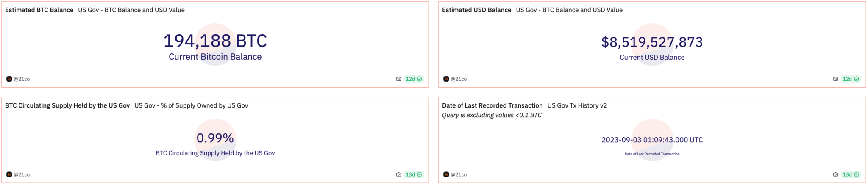Click the "2023-09-03 01:09:43.000 UTC" date value
Image resolution: width=868 pixels, height=185 pixels.
(x=652, y=140)
